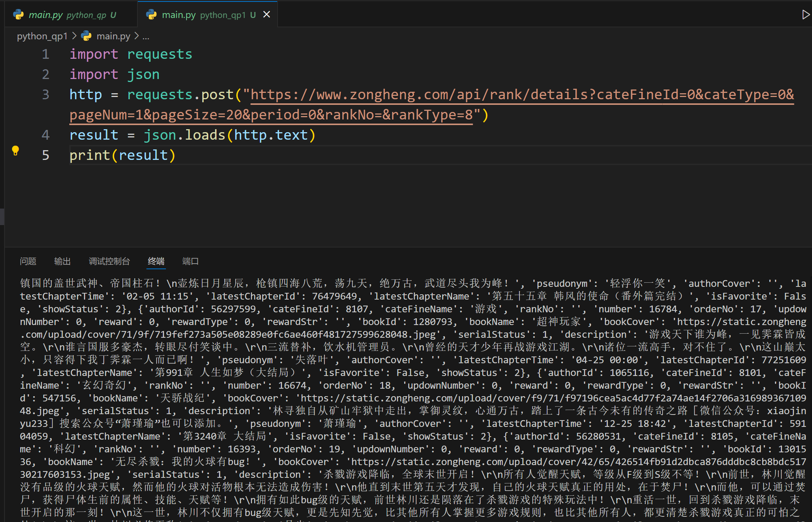Click main.py in breadcrumb path
Screen dimensions: 812x522
click(113, 36)
